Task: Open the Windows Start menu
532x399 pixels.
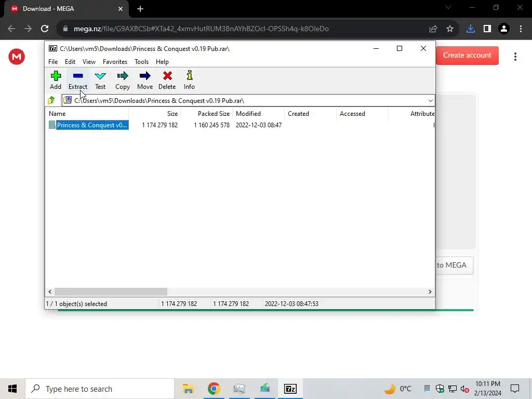Action: pyautogui.click(x=12, y=389)
